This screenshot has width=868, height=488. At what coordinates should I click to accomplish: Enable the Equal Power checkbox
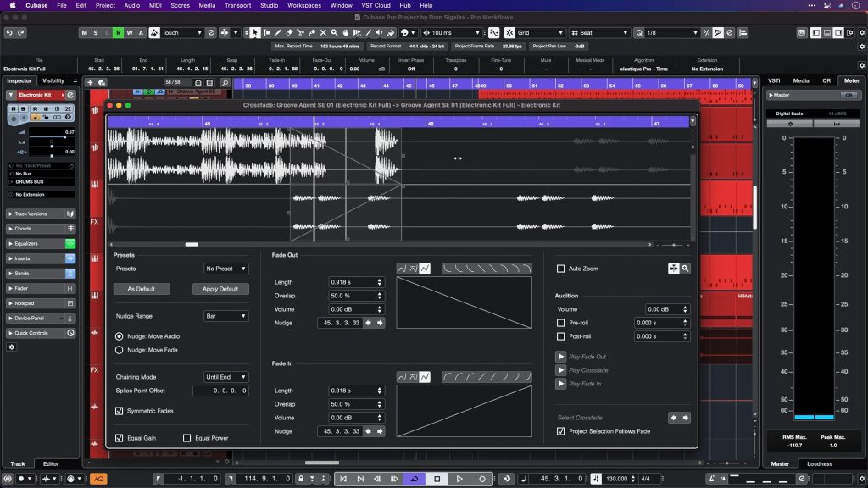[187, 438]
